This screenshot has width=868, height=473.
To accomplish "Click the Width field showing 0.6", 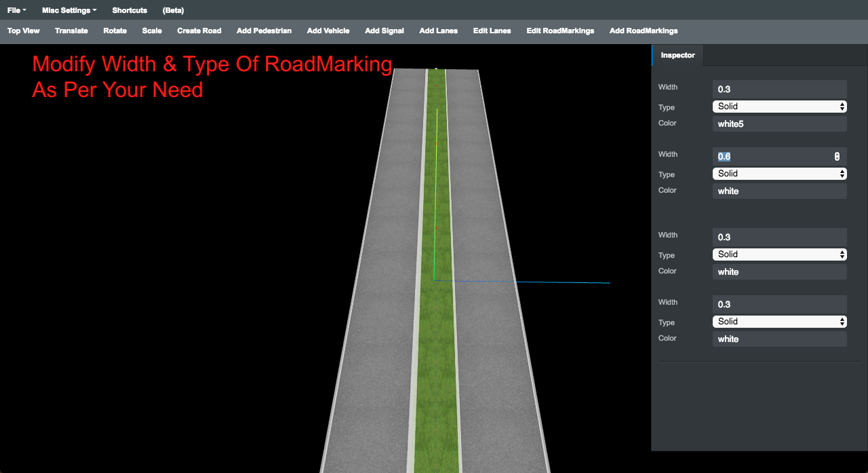I will (780, 156).
